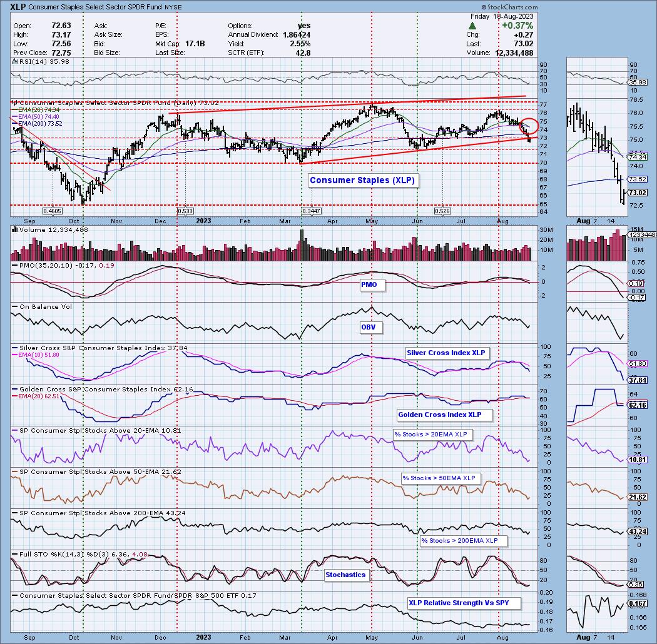
Task: Select the XLP ticker symbol in the header
Action: [18, 7]
